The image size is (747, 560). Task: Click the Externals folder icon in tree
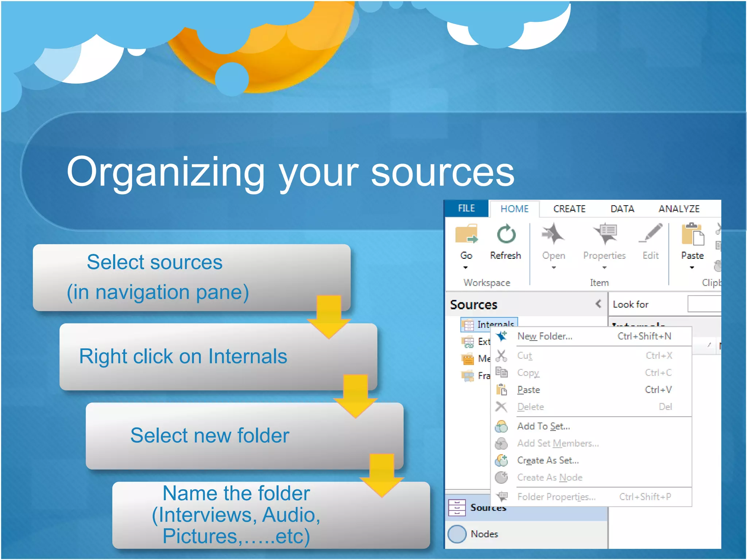pyautogui.click(x=468, y=342)
